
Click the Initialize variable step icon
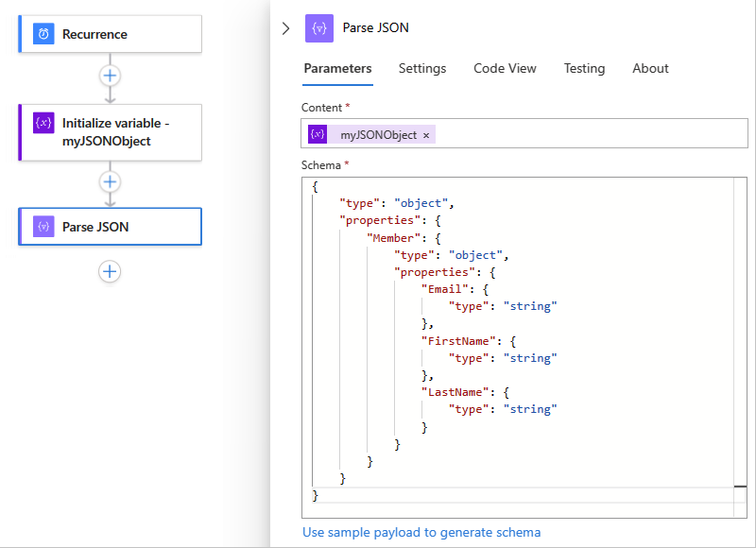pyautogui.click(x=43, y=123)
